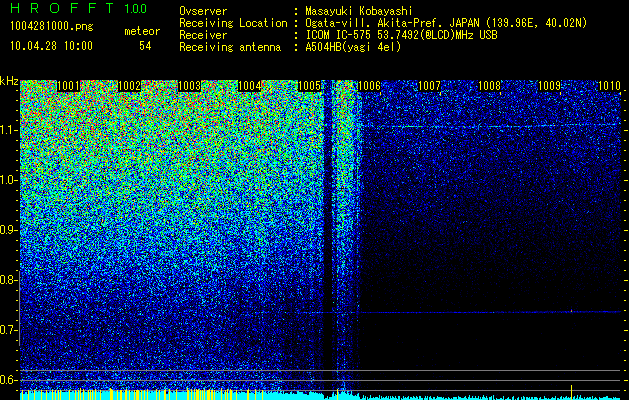
Task: Click the 1006 time marker
Action: click(x=369, y=86)
